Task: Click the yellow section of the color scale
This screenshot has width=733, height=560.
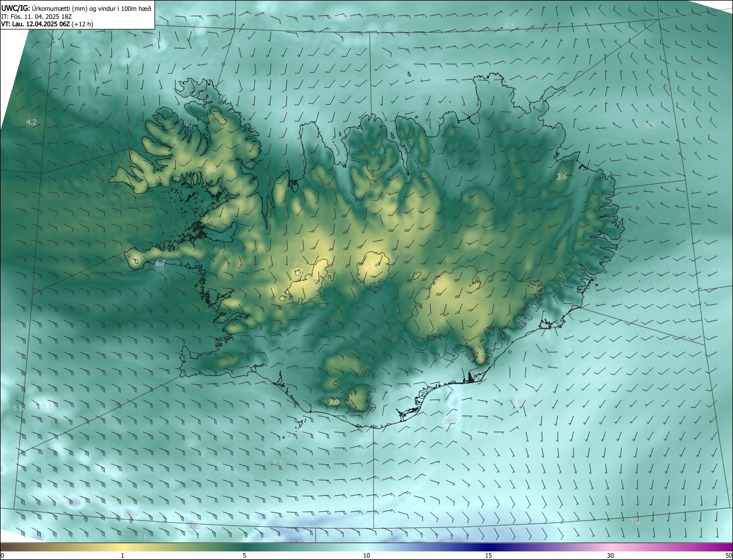Action: (x=123, y=547)
